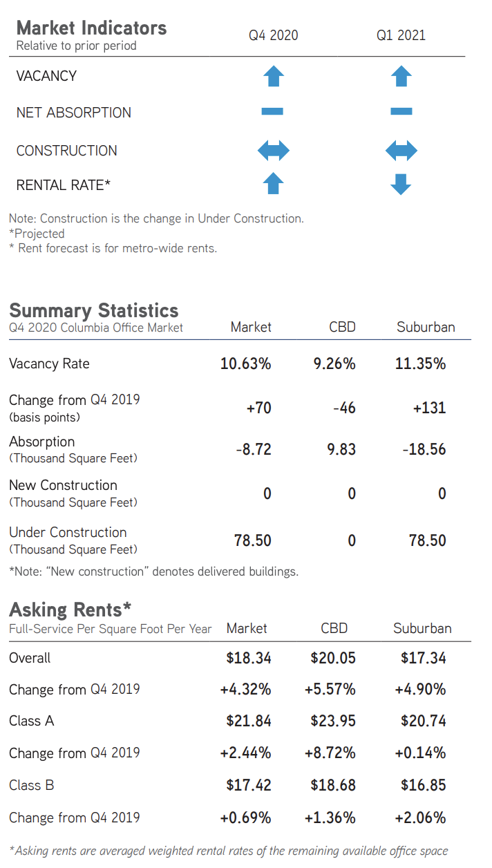This screenshot has width=492, height=868.
Task: Click the Q1 2021 Net Absorption dash icon
Action: point(401,111)
